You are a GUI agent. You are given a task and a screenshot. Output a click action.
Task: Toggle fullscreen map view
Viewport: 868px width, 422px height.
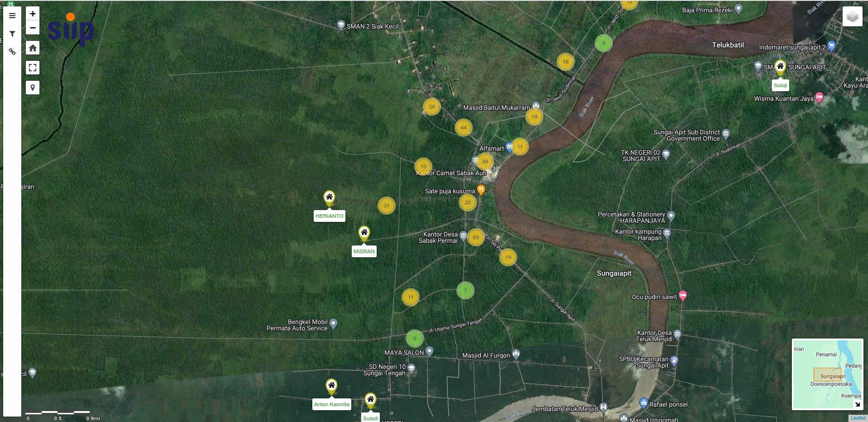[x=33, y=68]
